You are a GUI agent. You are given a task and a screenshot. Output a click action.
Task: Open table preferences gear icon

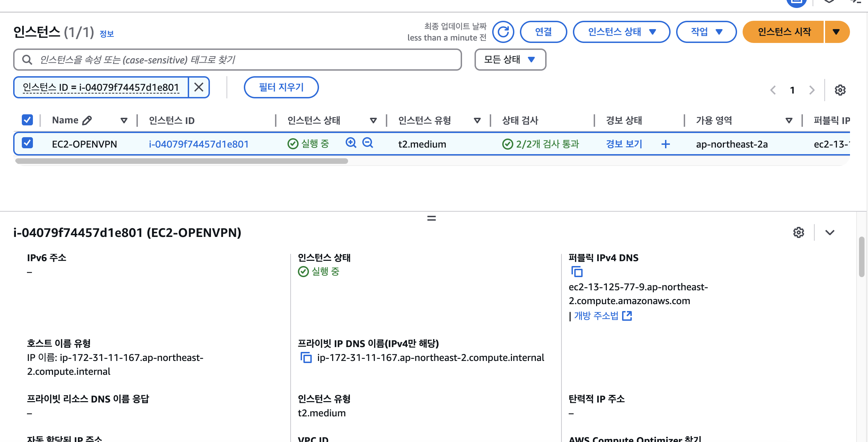pyautogui.click(x=840, y=90)
